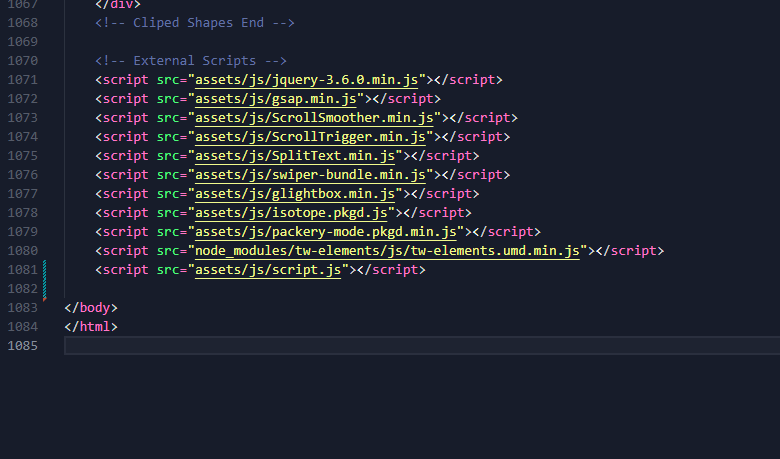
Task: Select line number 1083 in gutter
Action: coord(22,308)
